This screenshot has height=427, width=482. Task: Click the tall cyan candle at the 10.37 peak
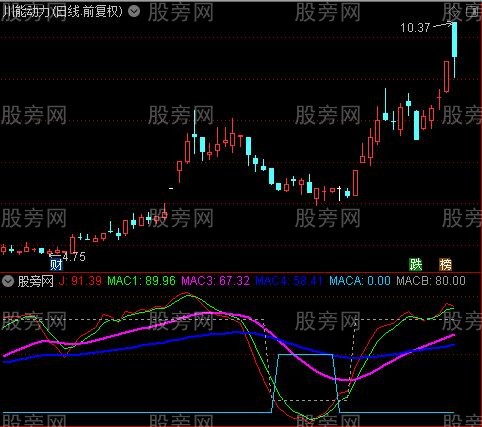454,39
